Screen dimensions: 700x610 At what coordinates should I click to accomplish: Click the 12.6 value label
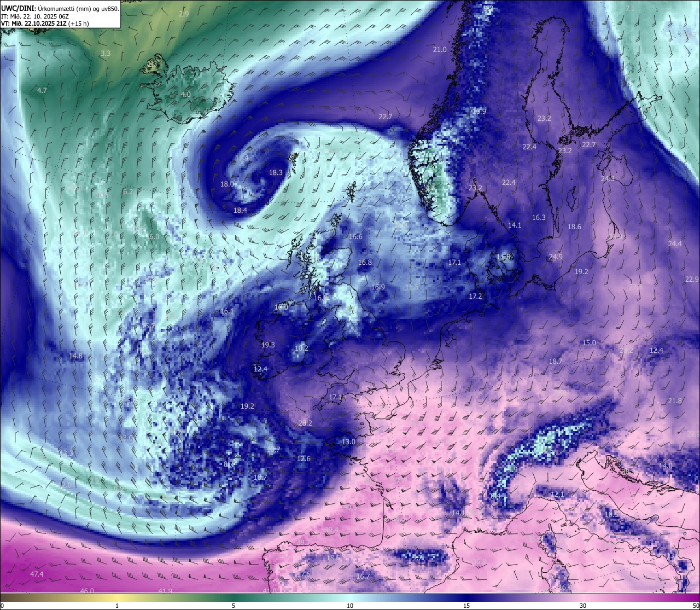click(304, 459)
